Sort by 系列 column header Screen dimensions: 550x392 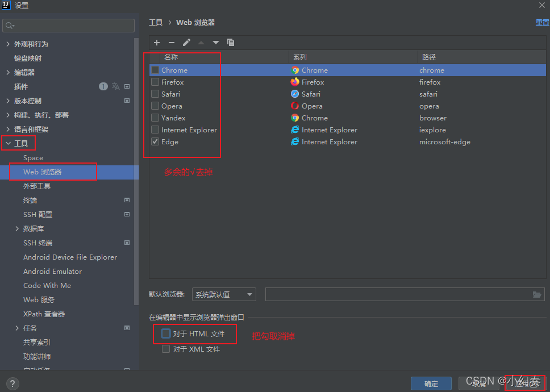pyautogui.click(x=353, y=57)
